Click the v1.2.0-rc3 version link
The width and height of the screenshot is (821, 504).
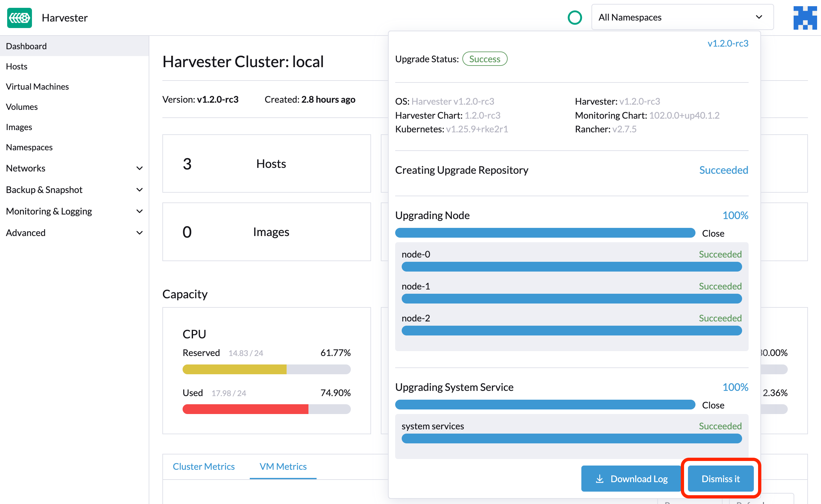pyautogui.click(x=728, y=43)
